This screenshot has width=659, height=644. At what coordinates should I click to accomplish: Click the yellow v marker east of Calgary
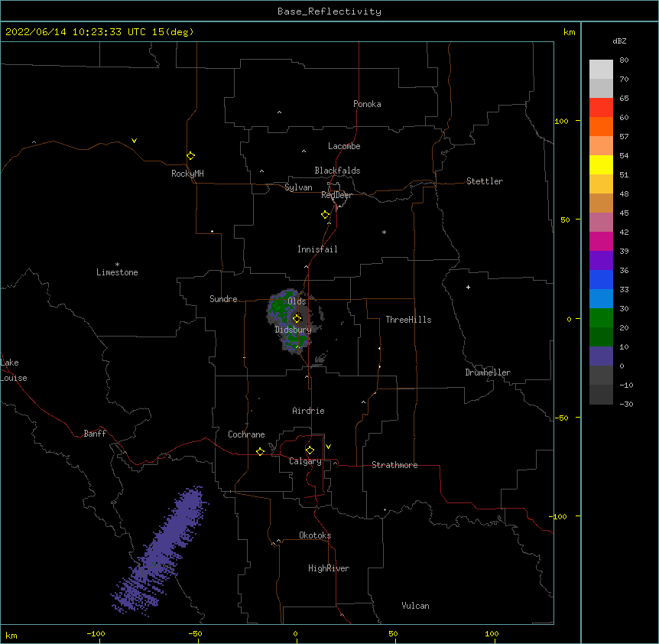(x=328, y=447)
